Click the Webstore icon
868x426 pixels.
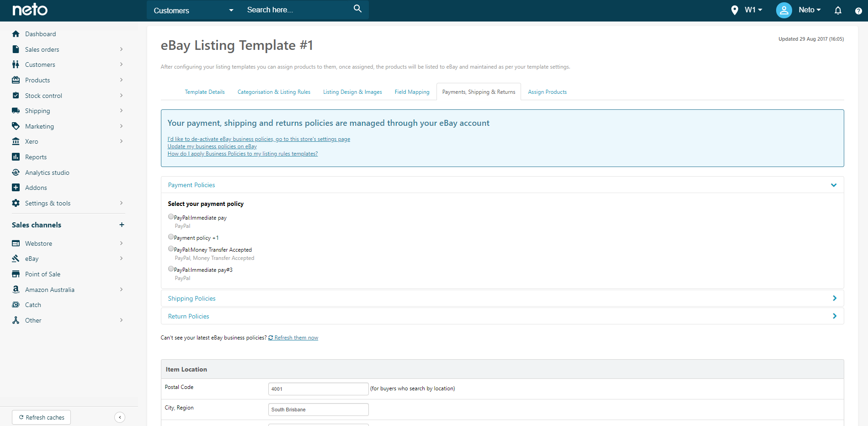click(x=16, y=243)
